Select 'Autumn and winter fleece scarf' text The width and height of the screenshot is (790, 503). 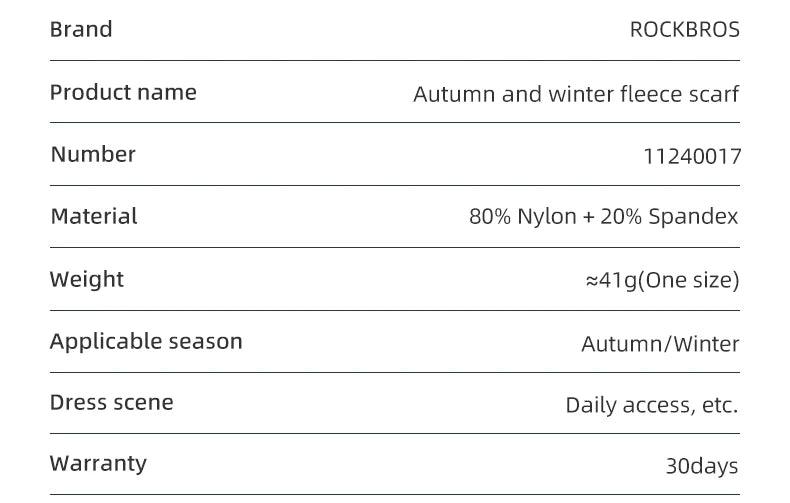[x=576, y=94]
